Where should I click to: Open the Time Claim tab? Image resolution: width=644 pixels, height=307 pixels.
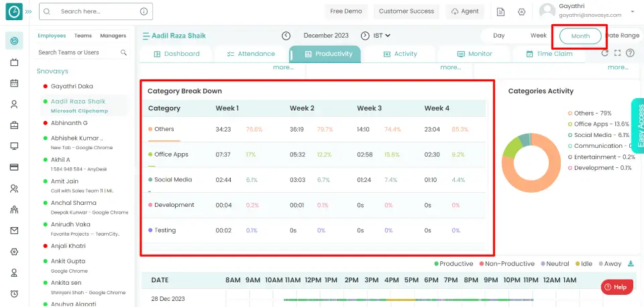click(x=549, y=54)
